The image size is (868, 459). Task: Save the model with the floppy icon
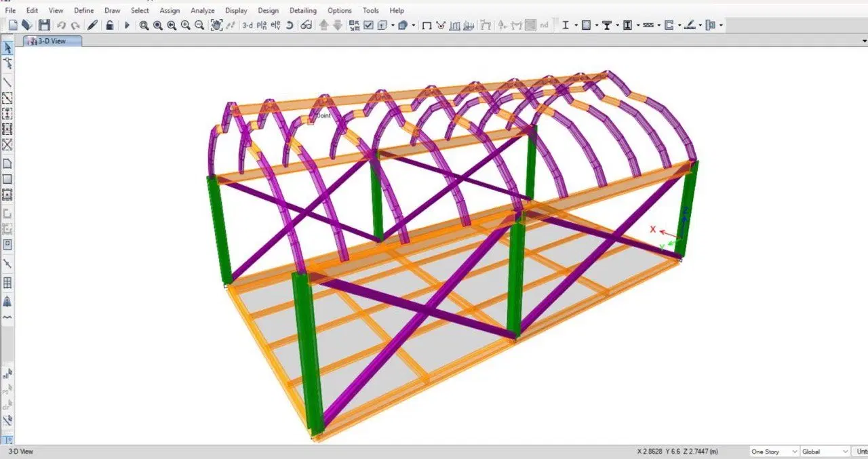[44, 25]
